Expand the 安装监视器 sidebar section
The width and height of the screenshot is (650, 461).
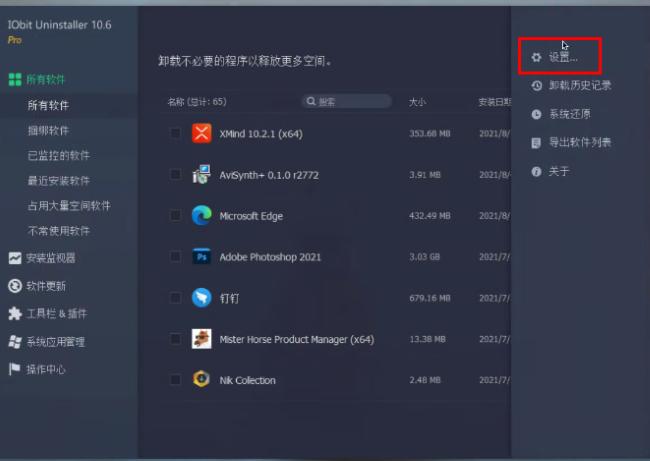click(50, 258)
